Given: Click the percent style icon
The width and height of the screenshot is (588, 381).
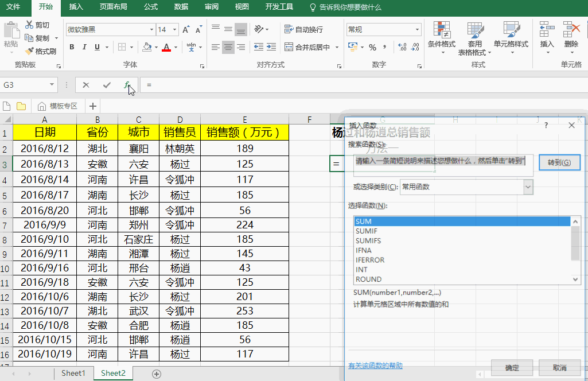Looking at the screenshot, I should point(372,47).
